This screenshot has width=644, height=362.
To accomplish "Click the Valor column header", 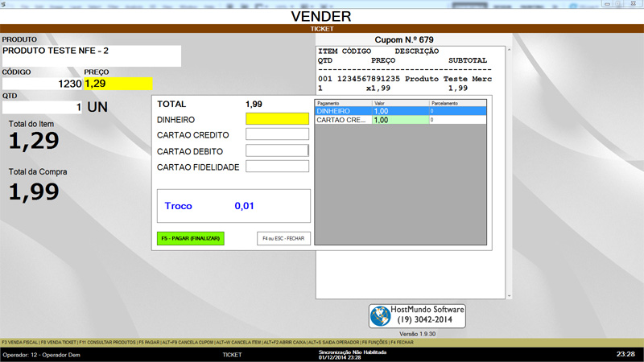I will point(399,103).
